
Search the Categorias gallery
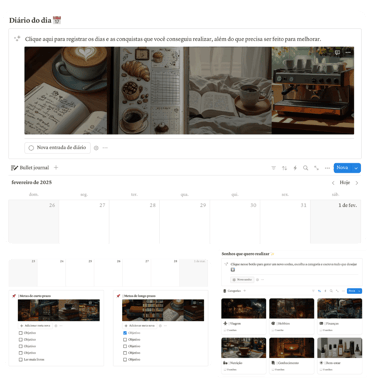331,291
